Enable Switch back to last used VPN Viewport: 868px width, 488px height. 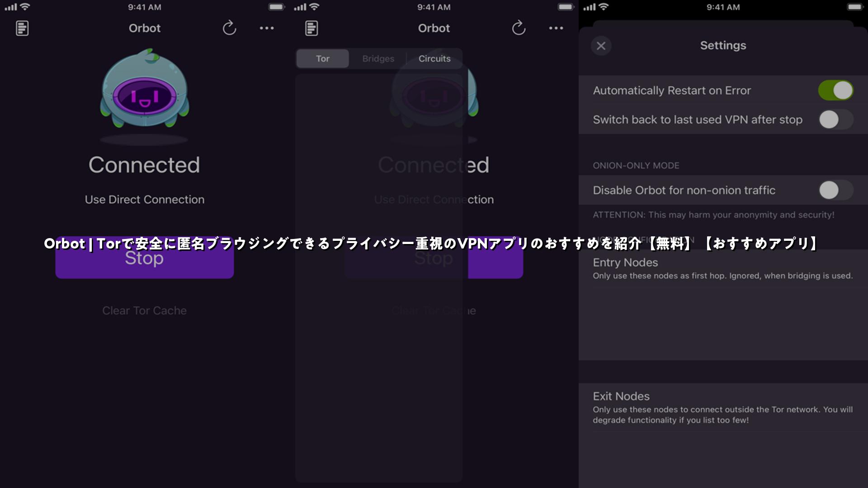pos(835,120)
